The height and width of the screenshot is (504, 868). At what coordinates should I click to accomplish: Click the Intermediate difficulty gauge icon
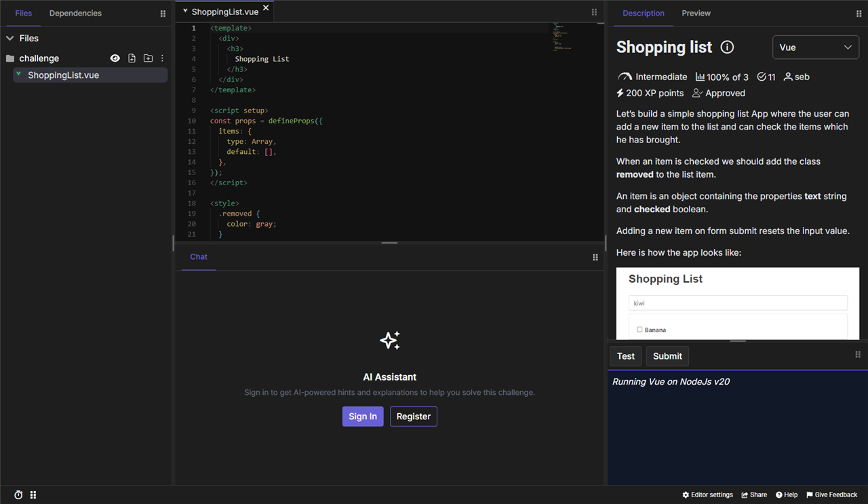click(625, 77)
